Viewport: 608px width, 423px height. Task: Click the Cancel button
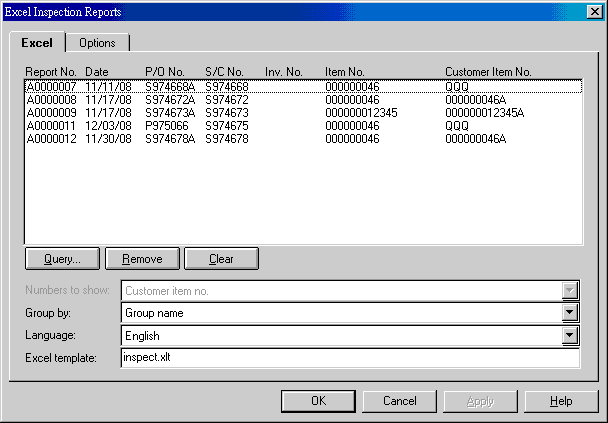(400, 401)
